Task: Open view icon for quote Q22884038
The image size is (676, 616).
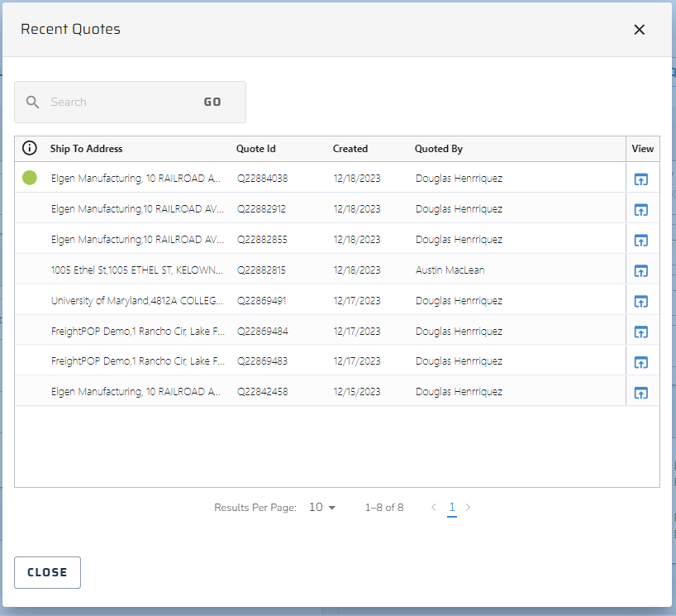Action: coord(640,179)
